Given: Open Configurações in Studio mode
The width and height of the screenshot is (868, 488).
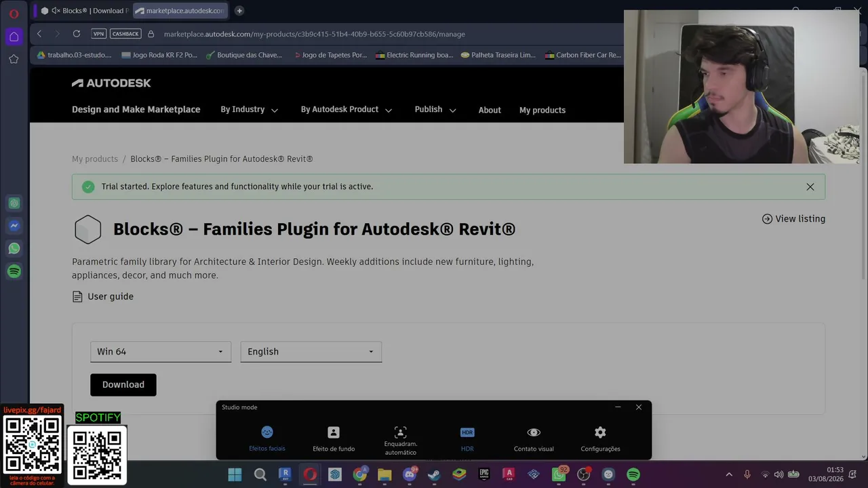Looking at the screenshot, I should (600, 439).
